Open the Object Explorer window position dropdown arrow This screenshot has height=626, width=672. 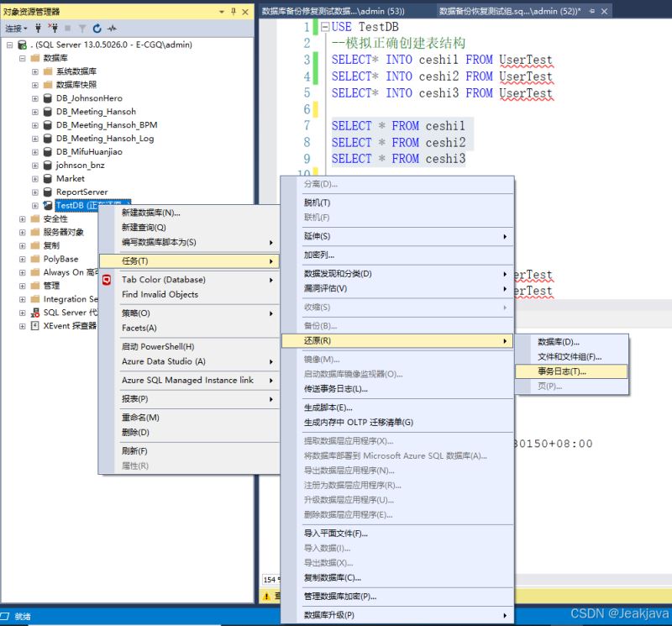[x=222, y=12]
